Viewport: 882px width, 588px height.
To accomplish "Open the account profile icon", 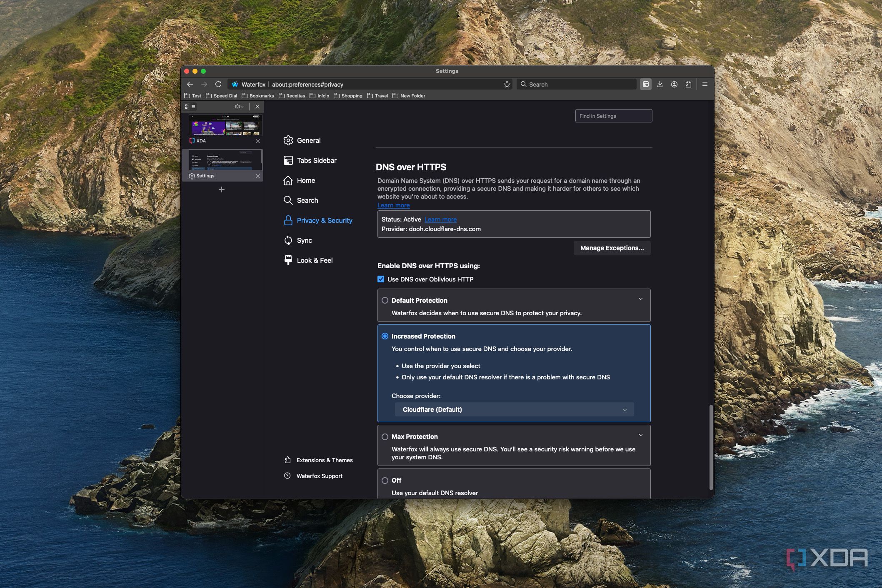I will tap(674, 84).
